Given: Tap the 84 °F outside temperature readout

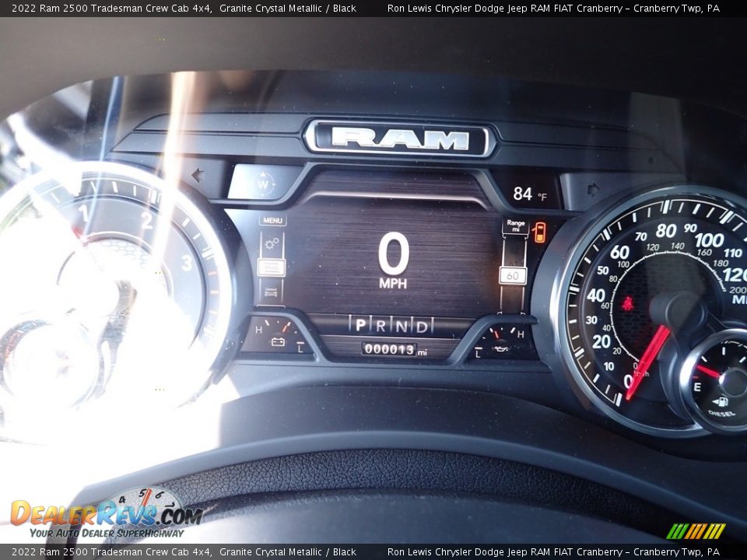Looking at the screenshot, I should click(529, 194).
